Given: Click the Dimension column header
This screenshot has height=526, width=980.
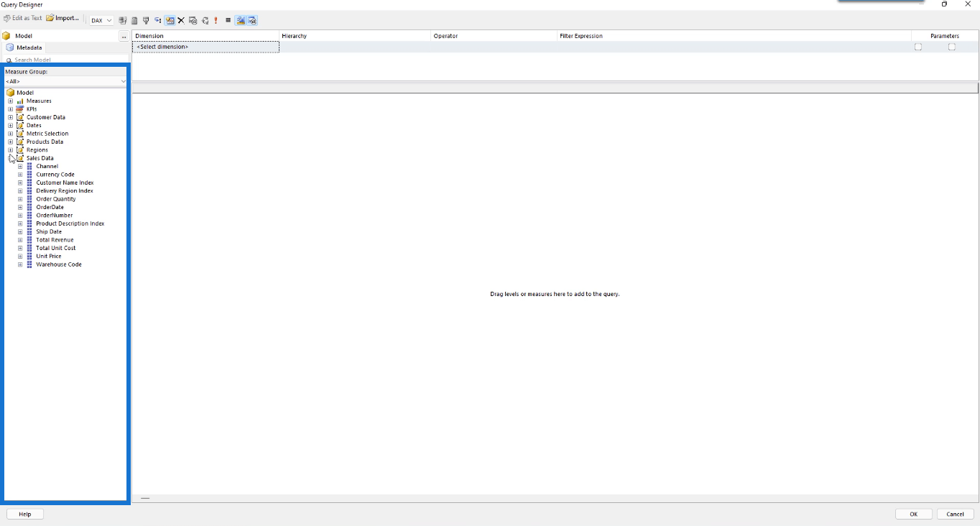Looking at the screenshot, I should coord(205,36).
